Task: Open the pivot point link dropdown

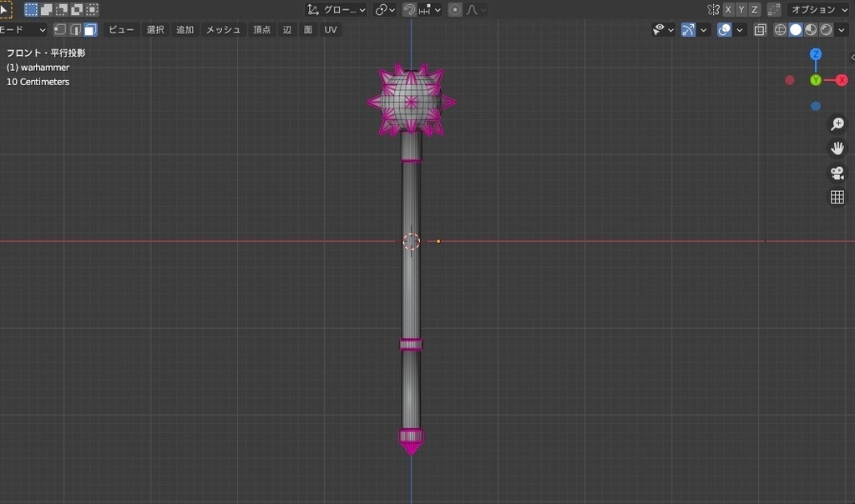Action: [385, 9]
